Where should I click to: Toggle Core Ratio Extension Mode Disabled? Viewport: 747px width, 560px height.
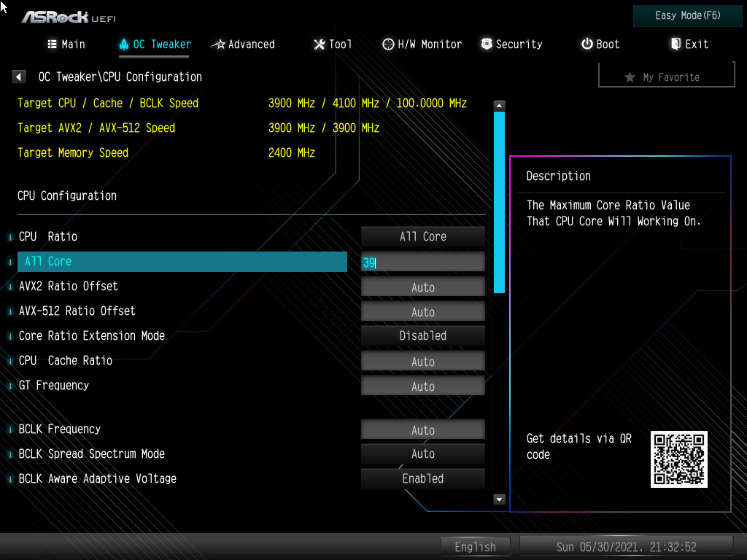point(422,335)
